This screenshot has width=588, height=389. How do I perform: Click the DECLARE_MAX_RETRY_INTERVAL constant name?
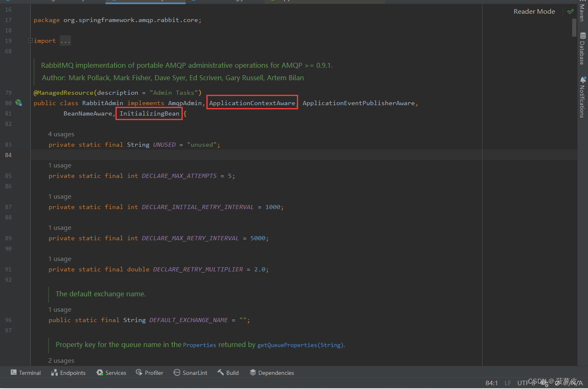pos(190,238)
